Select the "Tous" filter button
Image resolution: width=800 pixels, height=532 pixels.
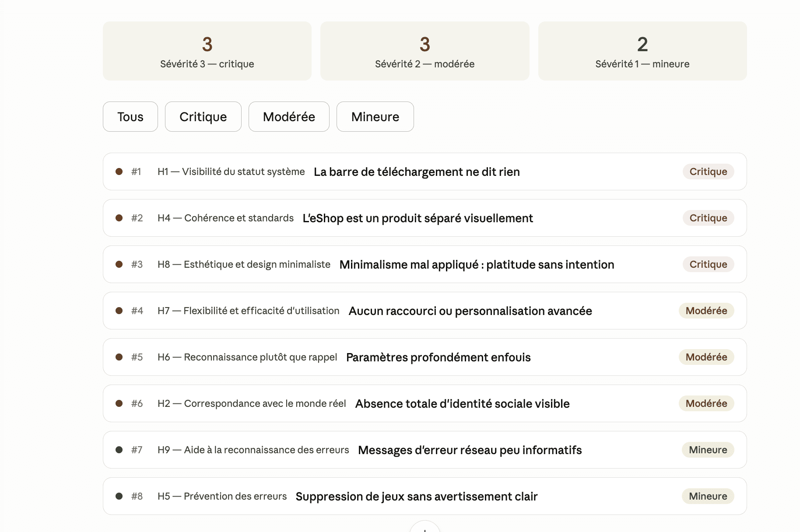coord(130,117)
